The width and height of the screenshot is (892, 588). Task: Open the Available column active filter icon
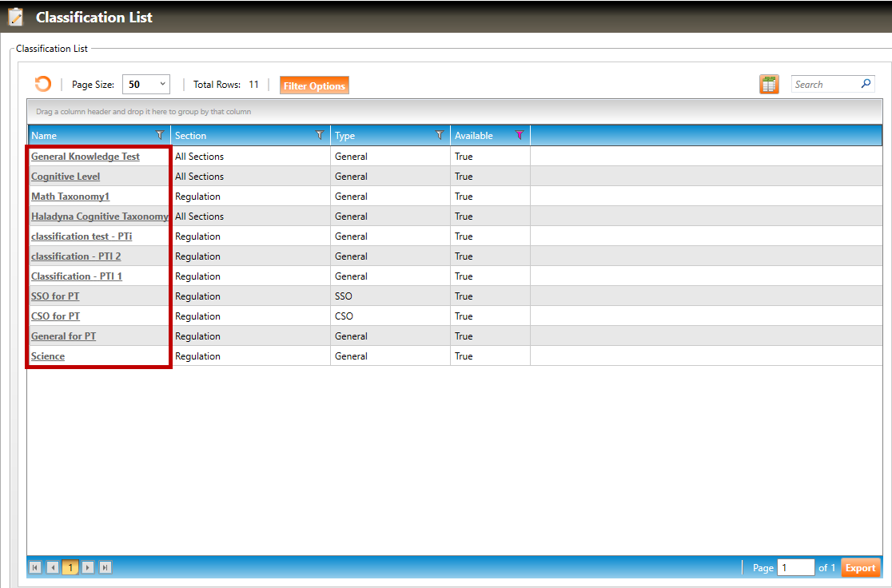pos(520,136)
